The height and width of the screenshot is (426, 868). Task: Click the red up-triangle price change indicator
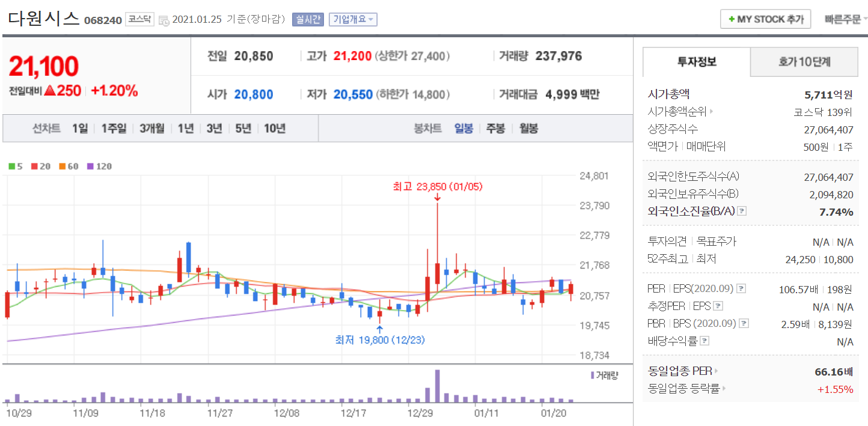point(50,91)
